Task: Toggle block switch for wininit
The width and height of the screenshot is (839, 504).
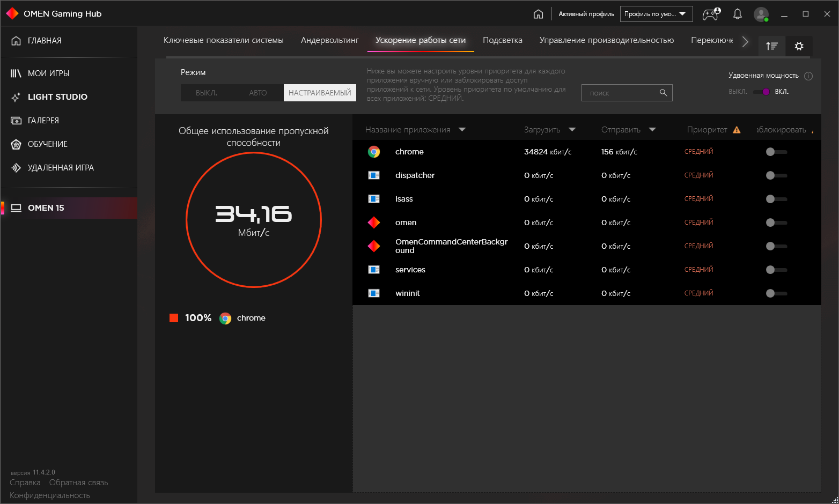Action: click(776, 293)
